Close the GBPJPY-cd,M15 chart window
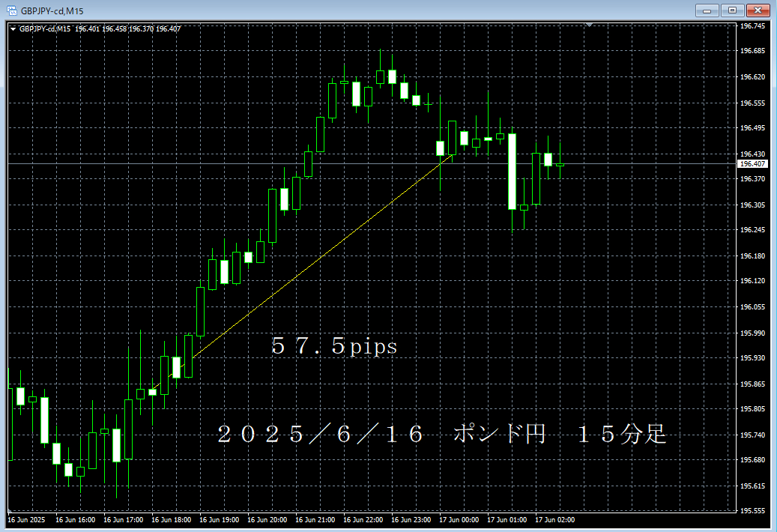Image resolution: width=777 pixels, height=532 pixels. 758,10
